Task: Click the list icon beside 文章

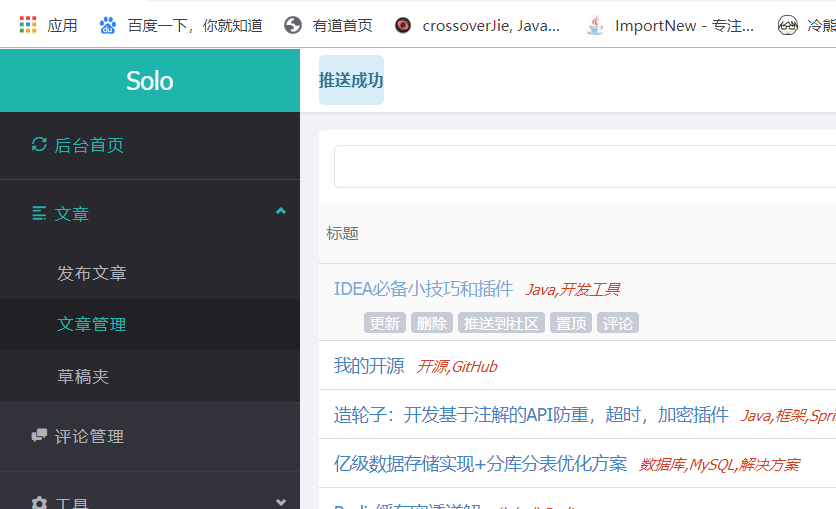Action: coord(39,213)
